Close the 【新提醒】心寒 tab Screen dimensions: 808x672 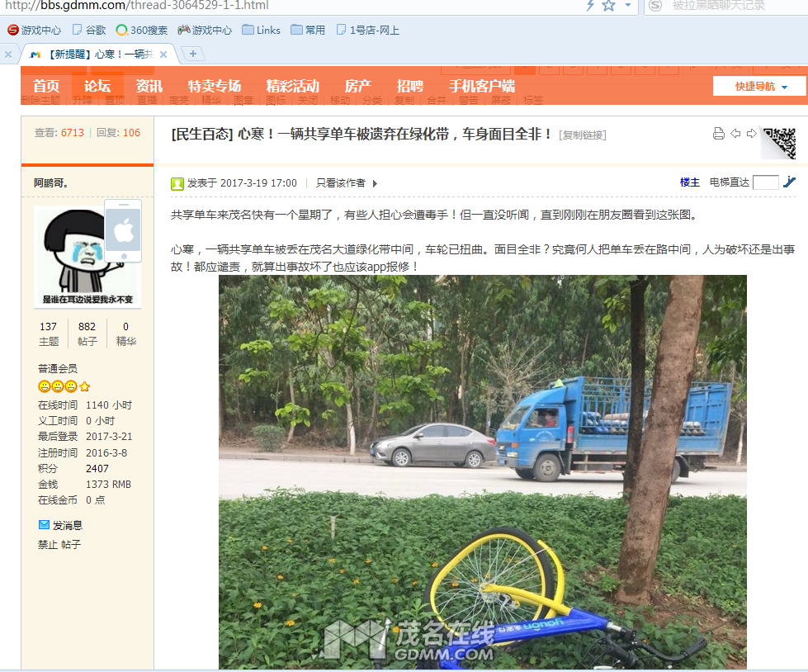pos(163,54)
